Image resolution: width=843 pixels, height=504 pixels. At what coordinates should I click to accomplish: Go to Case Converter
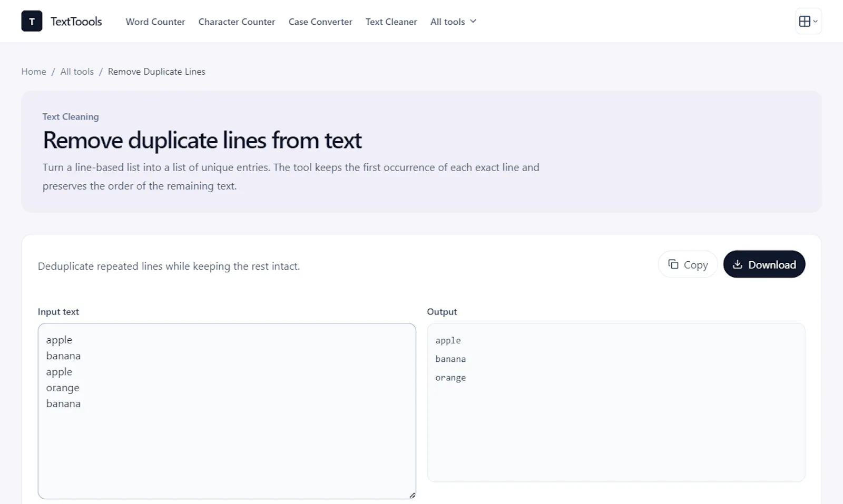coord(320,22)
